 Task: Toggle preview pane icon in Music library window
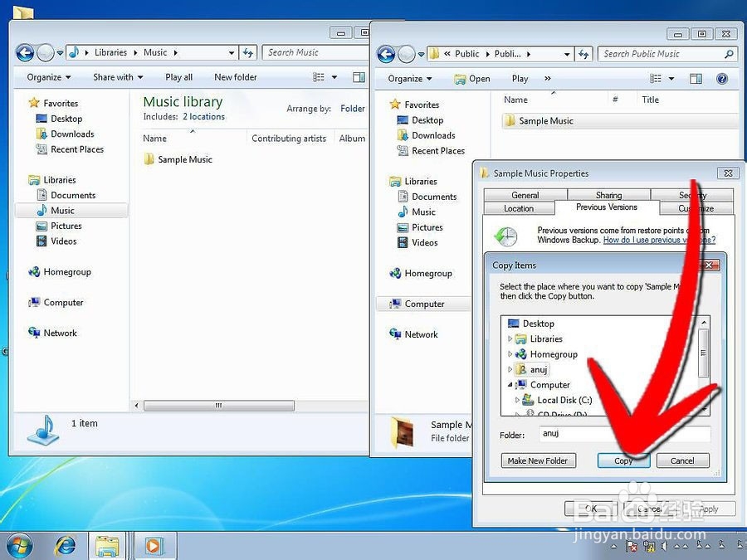point(359,77)
